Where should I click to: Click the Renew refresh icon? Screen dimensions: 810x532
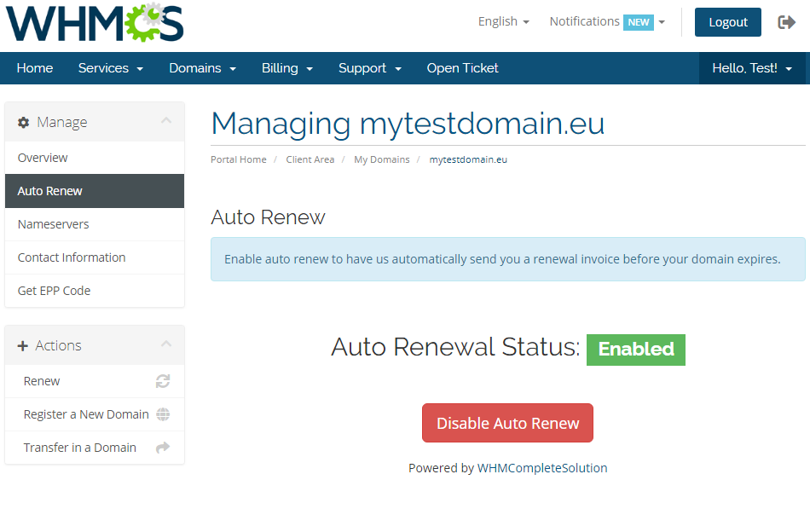163,381
